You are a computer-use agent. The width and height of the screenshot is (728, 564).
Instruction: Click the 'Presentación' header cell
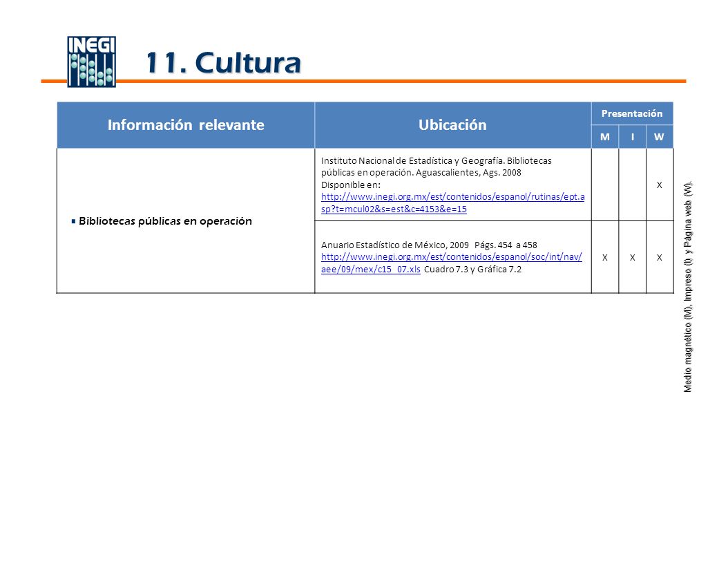point(632,113)
